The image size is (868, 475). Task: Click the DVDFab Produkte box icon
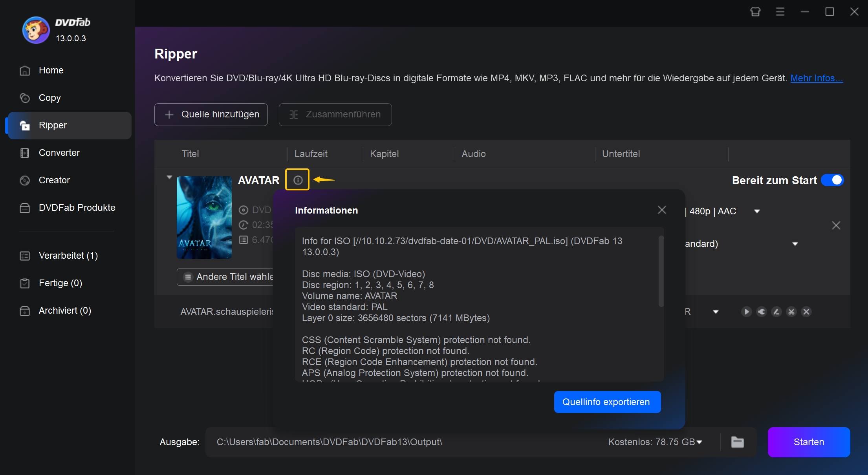(x=25, y=208)
